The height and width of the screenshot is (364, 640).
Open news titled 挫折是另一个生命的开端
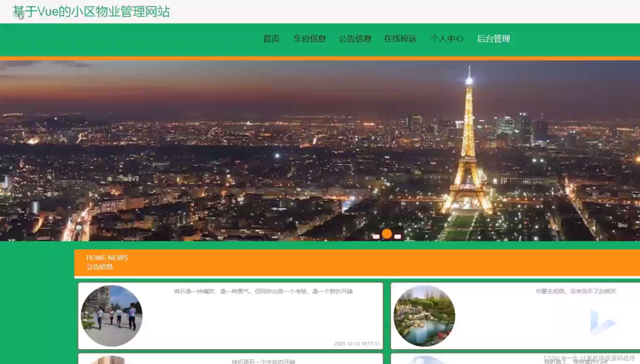click(x=263, y=362)
